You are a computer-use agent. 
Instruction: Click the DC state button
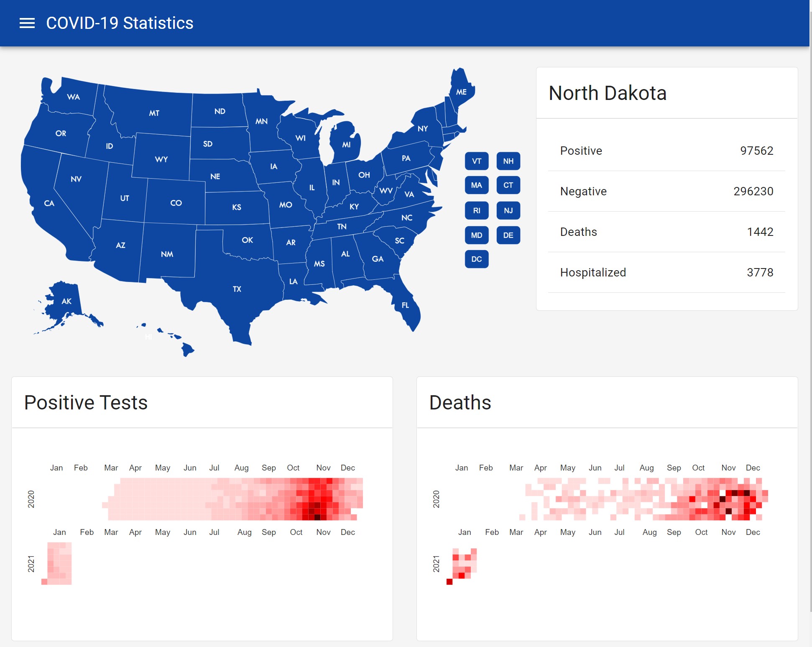point(476,259)
